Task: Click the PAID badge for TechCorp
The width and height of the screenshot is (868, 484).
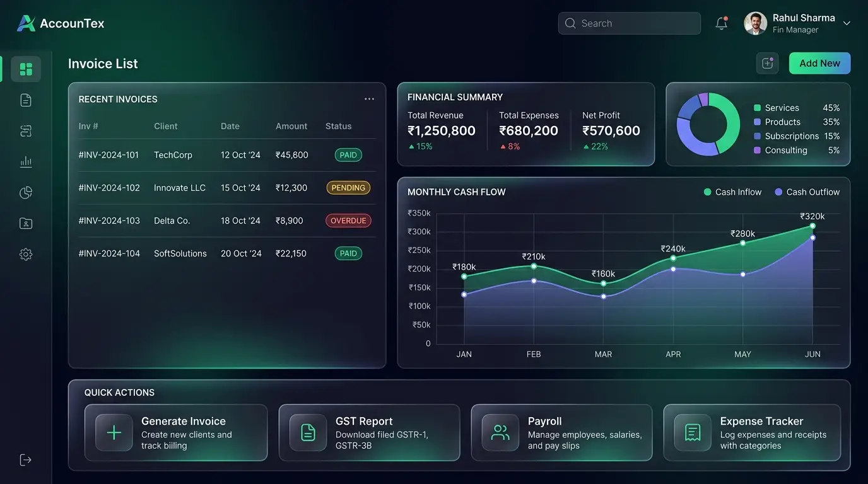Action: [x=348, y=155]
